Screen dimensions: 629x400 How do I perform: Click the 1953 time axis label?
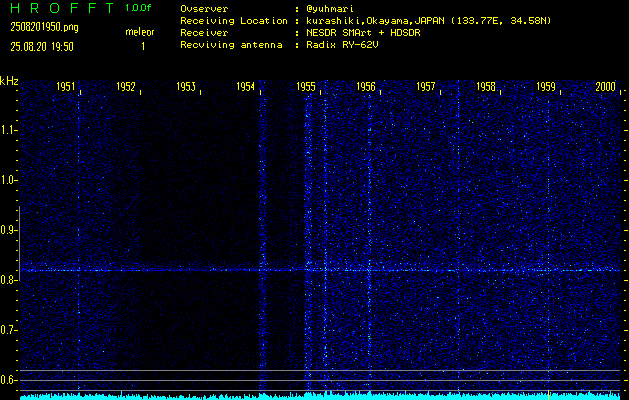[x=186, y=87]
